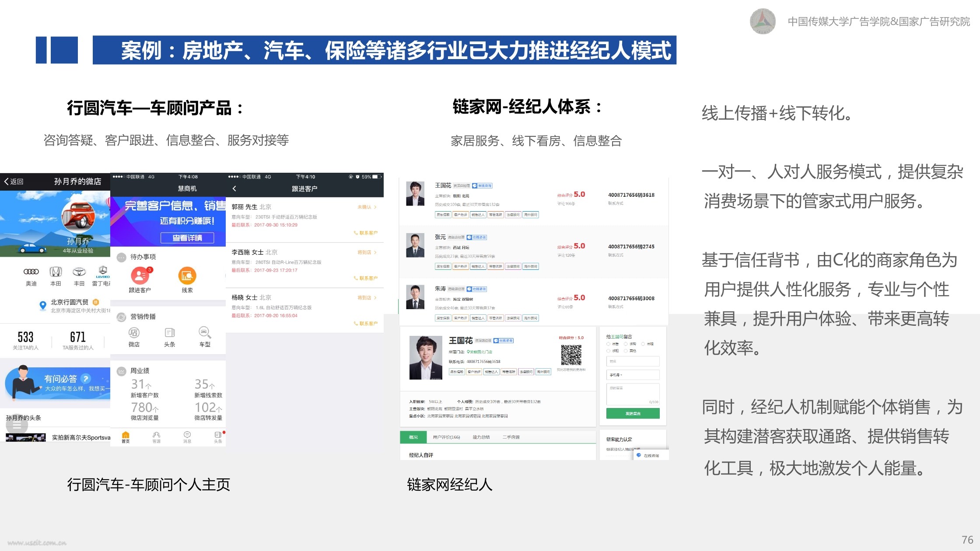Viewport: 980px width, 551px height.
Task: Open 张元 agent photo
Action: coord(415,245)
